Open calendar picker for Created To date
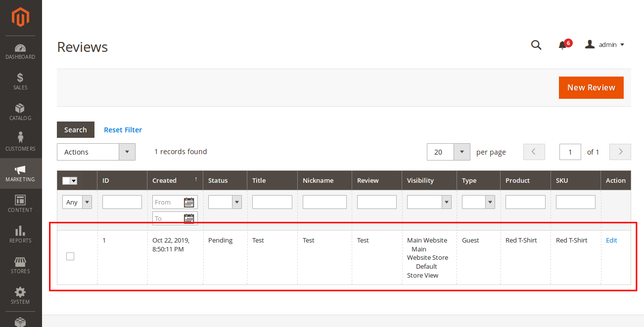 (188, 218)
